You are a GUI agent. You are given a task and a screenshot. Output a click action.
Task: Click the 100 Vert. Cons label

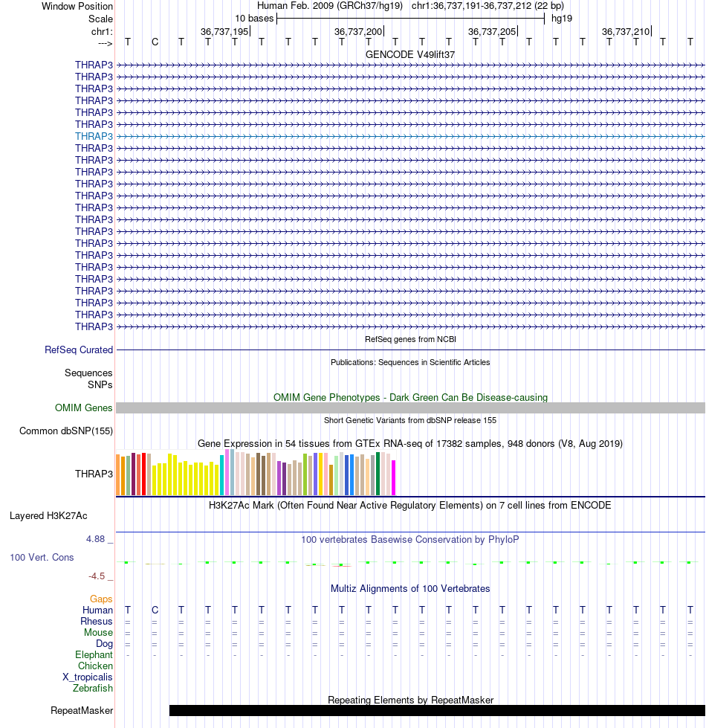point(42,558)
